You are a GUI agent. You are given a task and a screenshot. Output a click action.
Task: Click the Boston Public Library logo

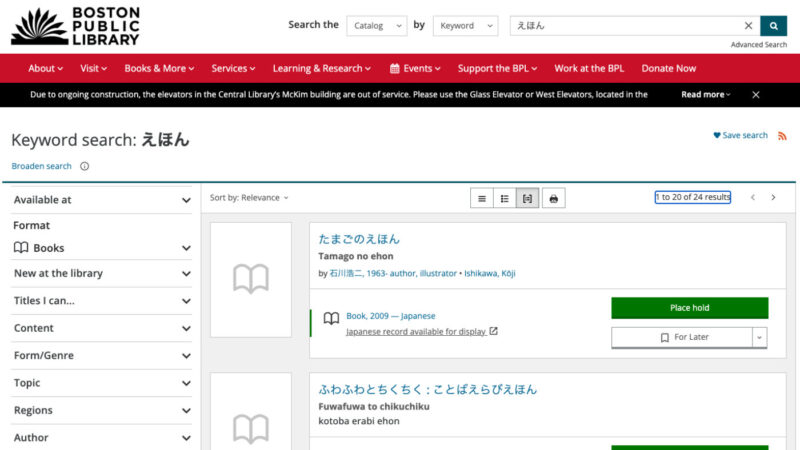(76, 26)
